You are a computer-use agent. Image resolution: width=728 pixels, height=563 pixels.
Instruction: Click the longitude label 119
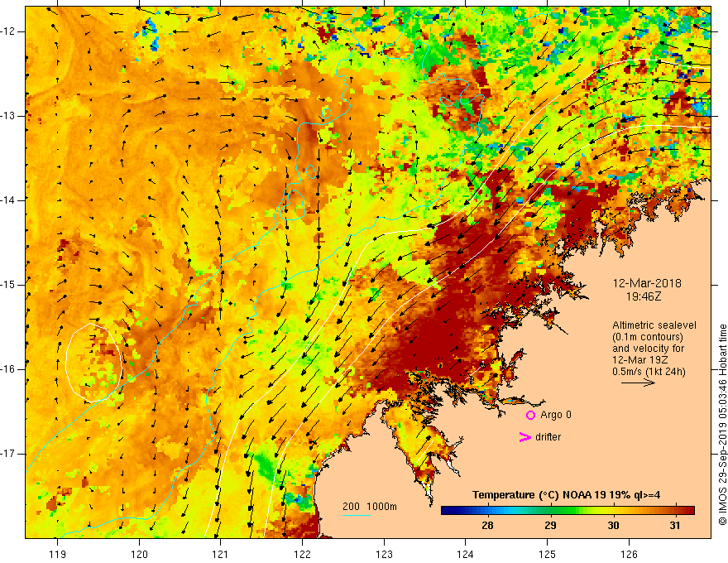click(58, 554)
